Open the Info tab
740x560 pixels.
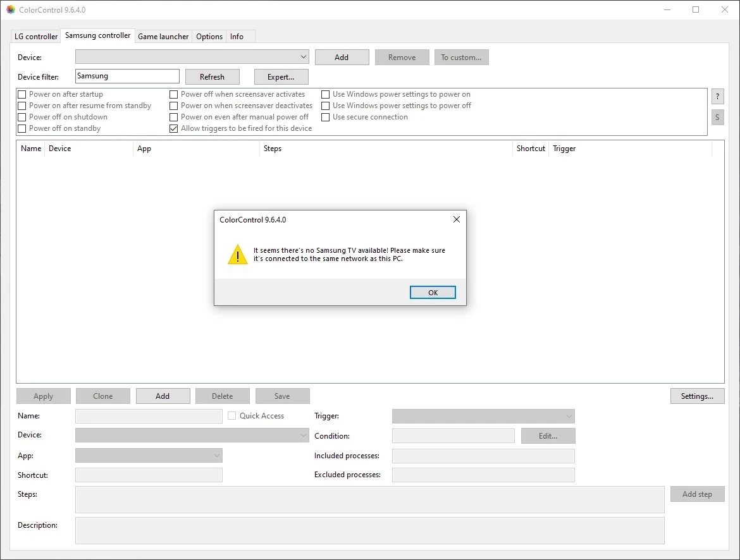237,36
